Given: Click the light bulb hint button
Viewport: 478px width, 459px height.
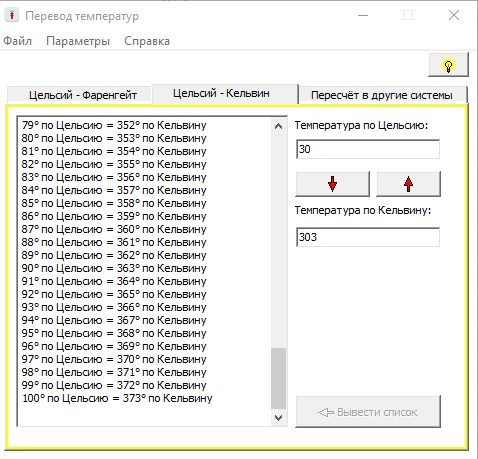Looking at the screenshot, I should (x=448, y=65).
